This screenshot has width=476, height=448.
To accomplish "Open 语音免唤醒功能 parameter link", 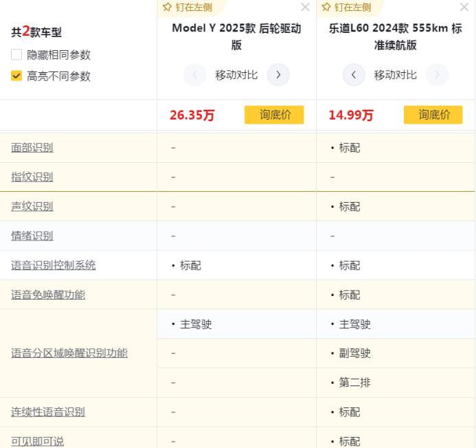I will (48, 295).
